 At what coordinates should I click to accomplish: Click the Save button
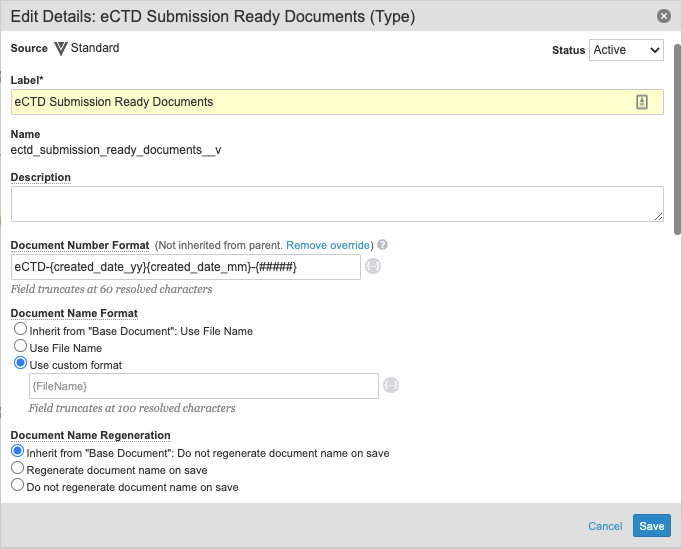point(652,526)
